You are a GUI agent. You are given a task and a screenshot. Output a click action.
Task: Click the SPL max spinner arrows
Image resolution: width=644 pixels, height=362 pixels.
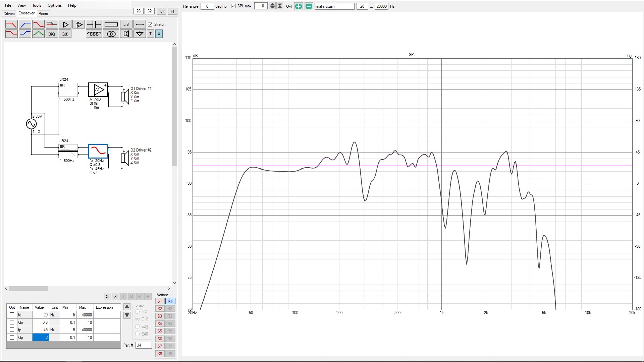point(272,6)
